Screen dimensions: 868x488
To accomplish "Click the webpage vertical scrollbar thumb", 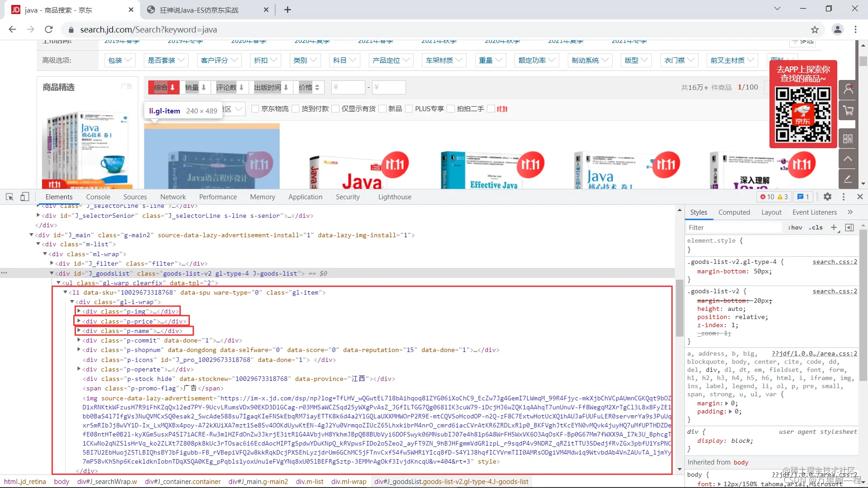I will point(863,61).
